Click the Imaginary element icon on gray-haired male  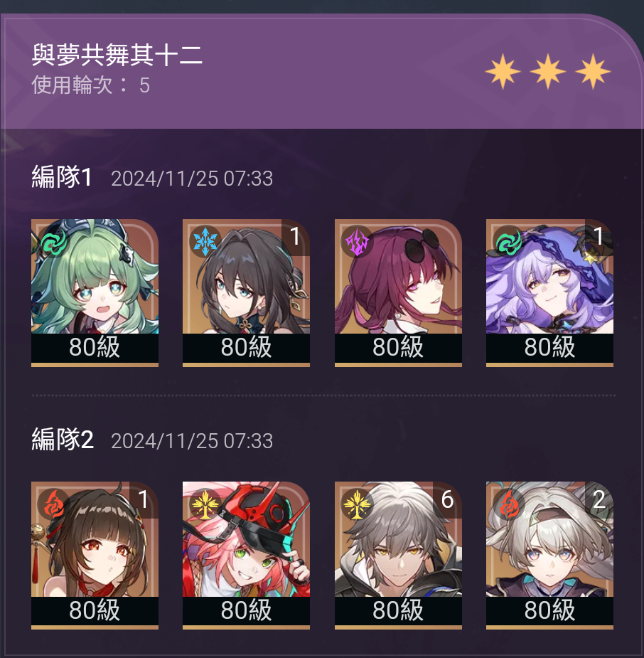click(357, 504)
